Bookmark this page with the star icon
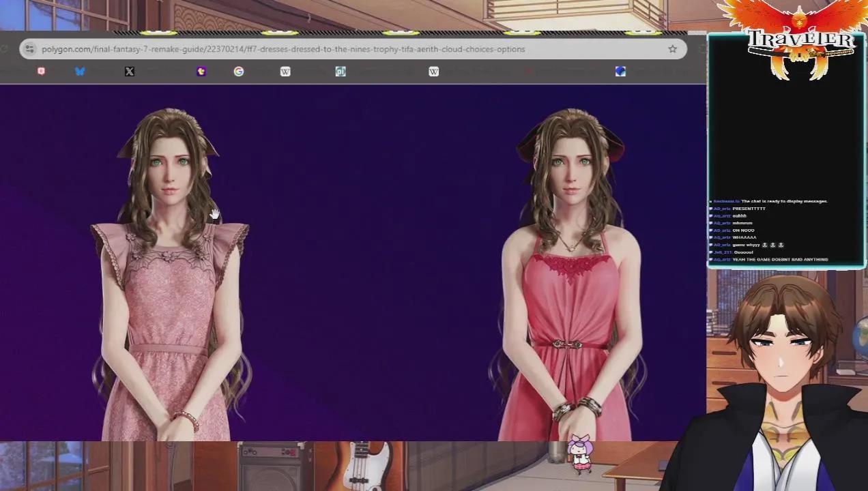The width and height of the screenshot is (868, 491). point(672,49)
